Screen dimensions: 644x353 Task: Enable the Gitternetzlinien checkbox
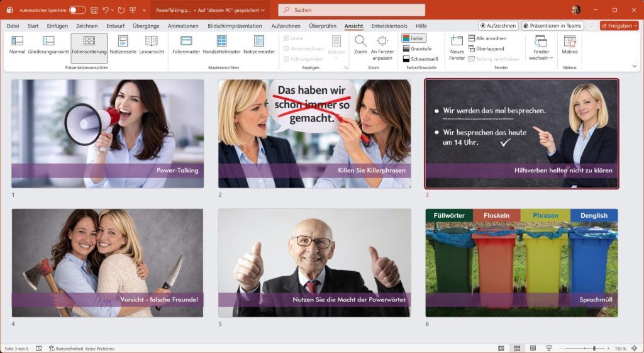tap(287, 48)
